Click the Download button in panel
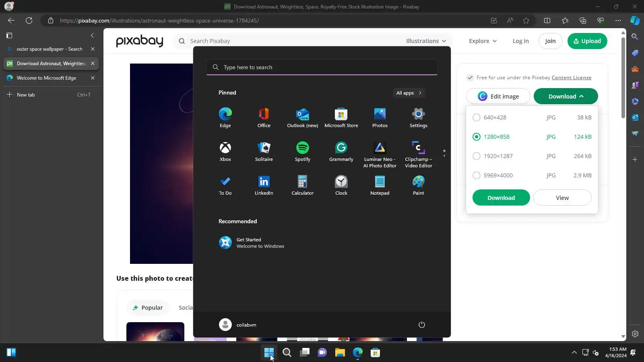 click(x=501, y=198)
